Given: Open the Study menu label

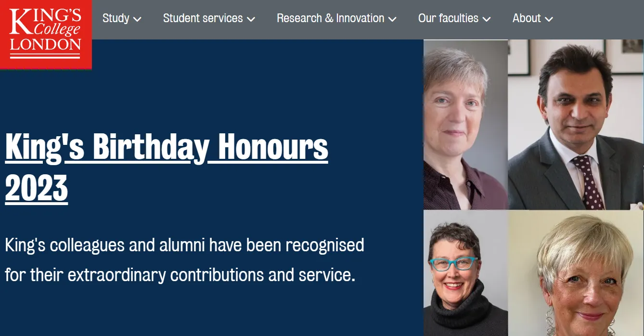Looking at the screenshot, I should click(x=116, y=18).
